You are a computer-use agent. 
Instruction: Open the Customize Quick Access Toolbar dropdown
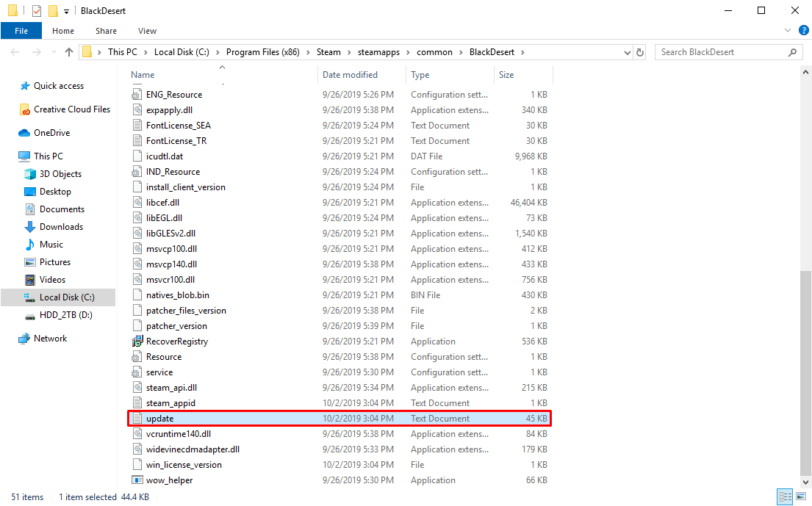pos(67,11)
